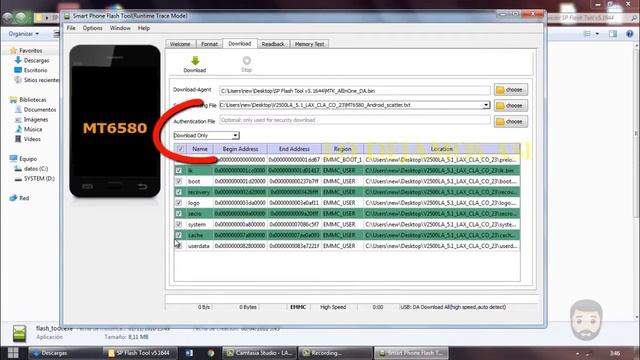Open Vídeos library in Explorer

tap(32, 139)
